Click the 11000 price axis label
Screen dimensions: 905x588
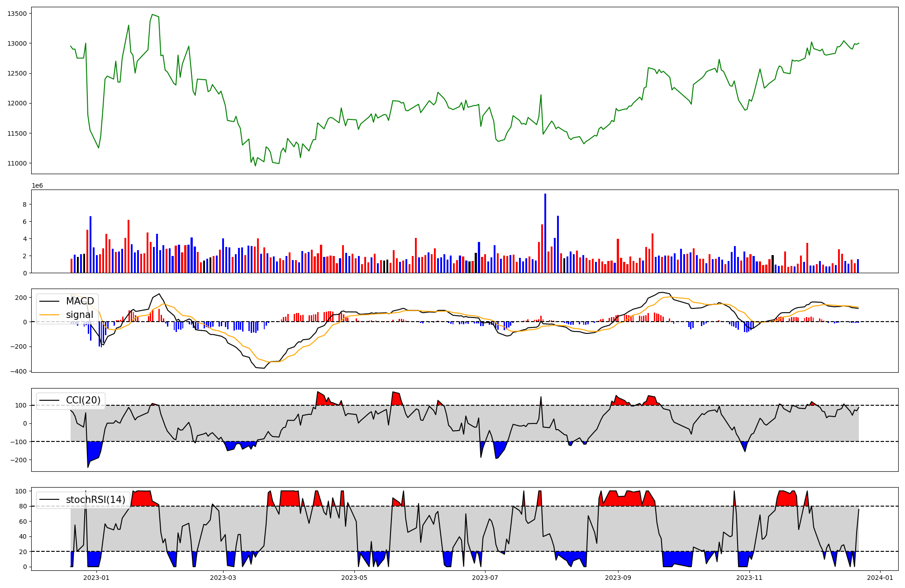[17, 163]
